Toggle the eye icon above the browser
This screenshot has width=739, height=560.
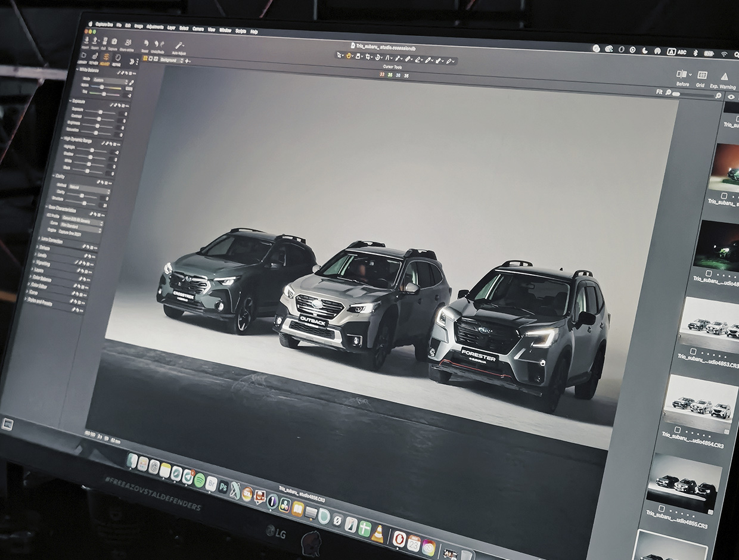(x=731, y=97)
